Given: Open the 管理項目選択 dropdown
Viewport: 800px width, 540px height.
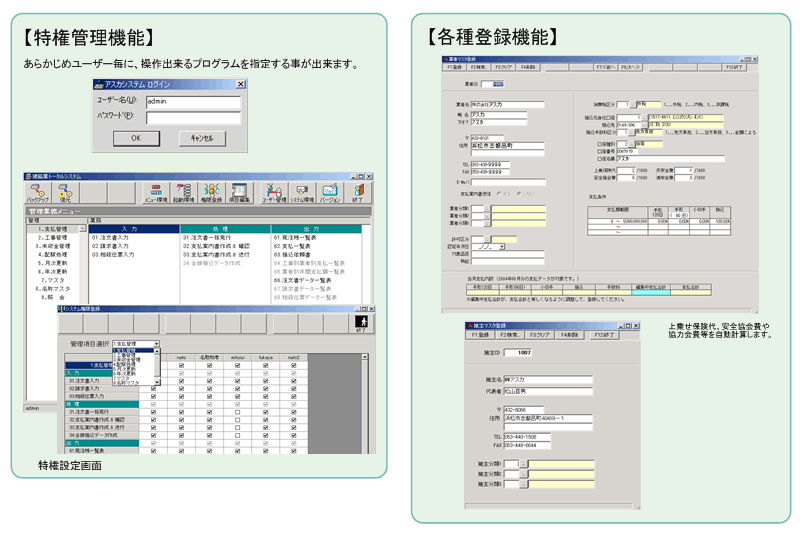Looking at the screenshot, I should [156, 343].
